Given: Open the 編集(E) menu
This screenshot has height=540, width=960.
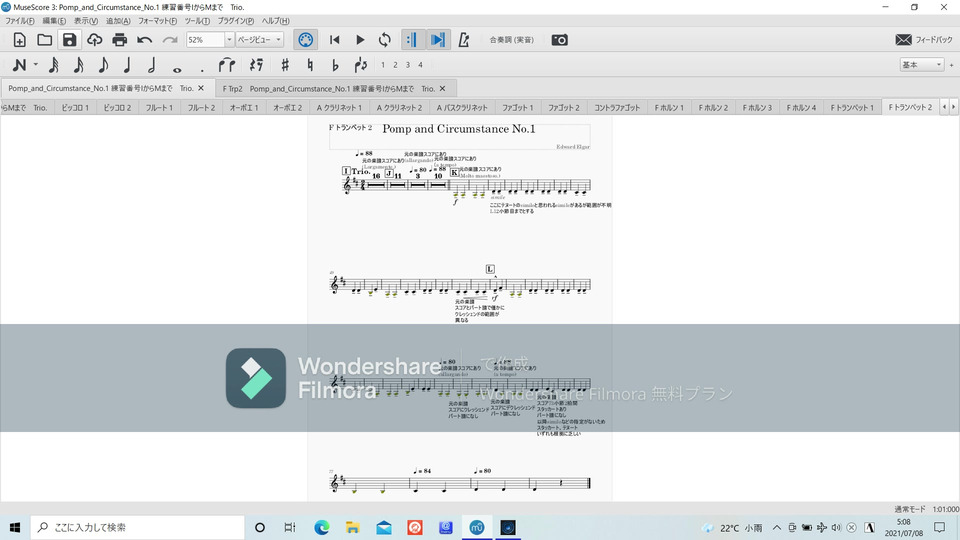Looking at the screenshot, I should 54,21.
